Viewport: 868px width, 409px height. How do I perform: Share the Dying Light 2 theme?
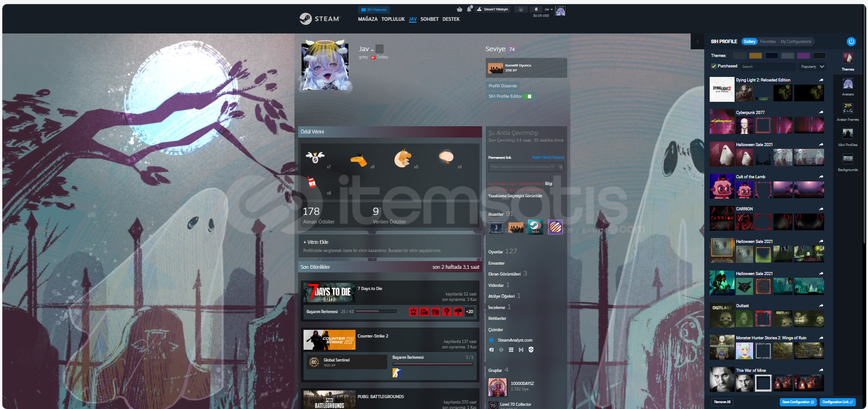[x=821, y=80]
